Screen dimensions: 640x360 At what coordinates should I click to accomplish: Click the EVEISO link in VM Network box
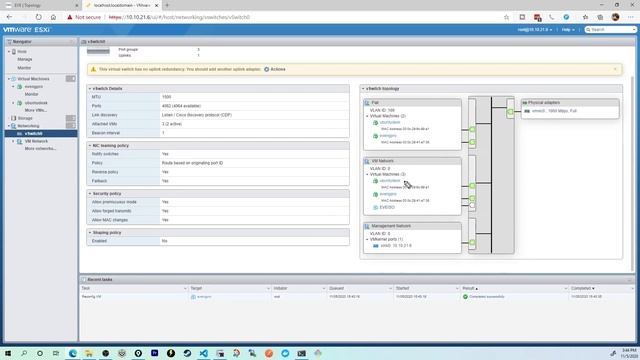(x=387, y=207)
